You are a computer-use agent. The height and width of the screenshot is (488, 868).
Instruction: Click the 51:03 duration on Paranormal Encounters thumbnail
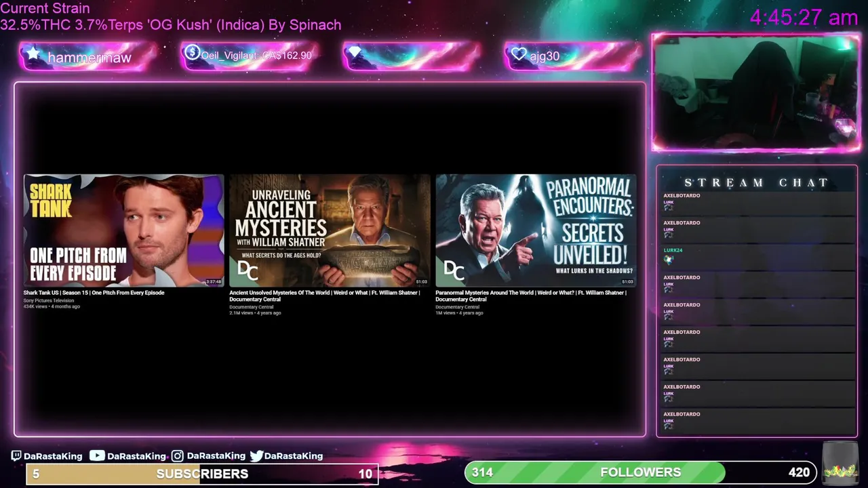pyautogui.click(x=627, y=282)
